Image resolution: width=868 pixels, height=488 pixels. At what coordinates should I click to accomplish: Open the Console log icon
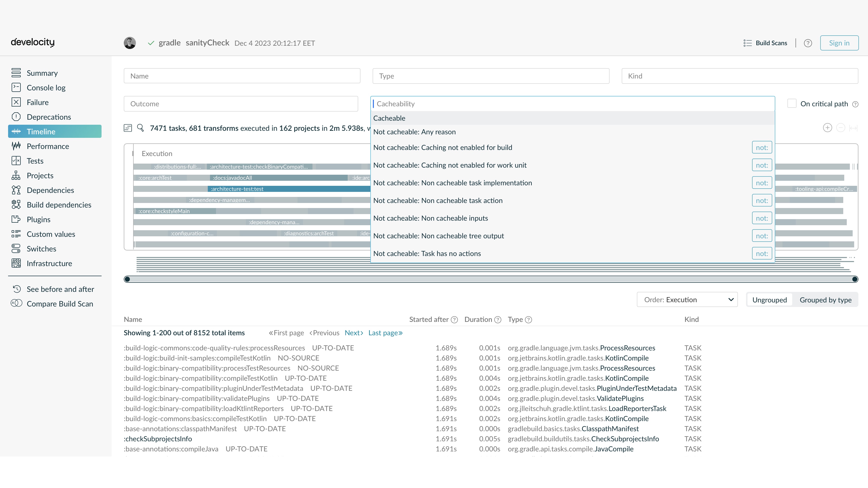pos(16,88)
